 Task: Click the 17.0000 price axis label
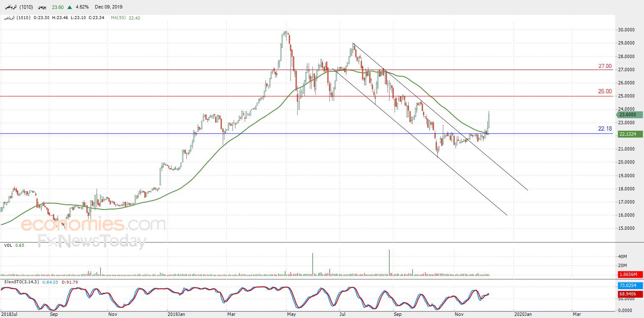[x=626, y=202]
